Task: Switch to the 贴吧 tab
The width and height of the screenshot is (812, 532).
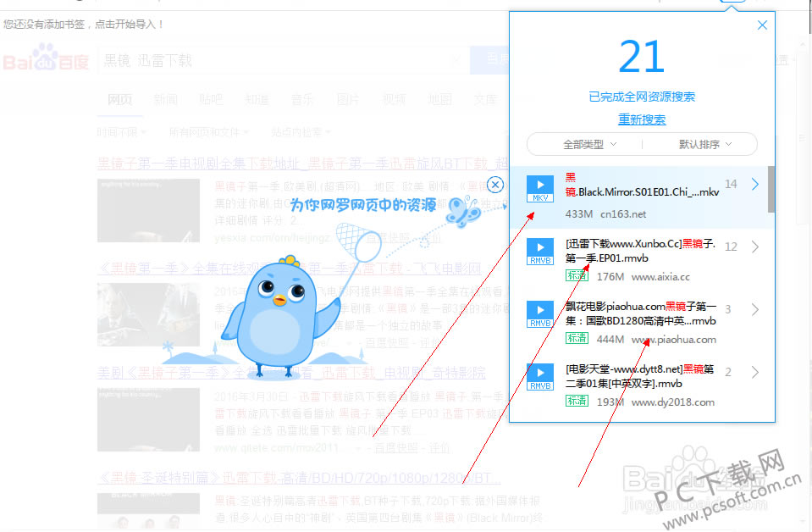Action: [x=211, y=99]
